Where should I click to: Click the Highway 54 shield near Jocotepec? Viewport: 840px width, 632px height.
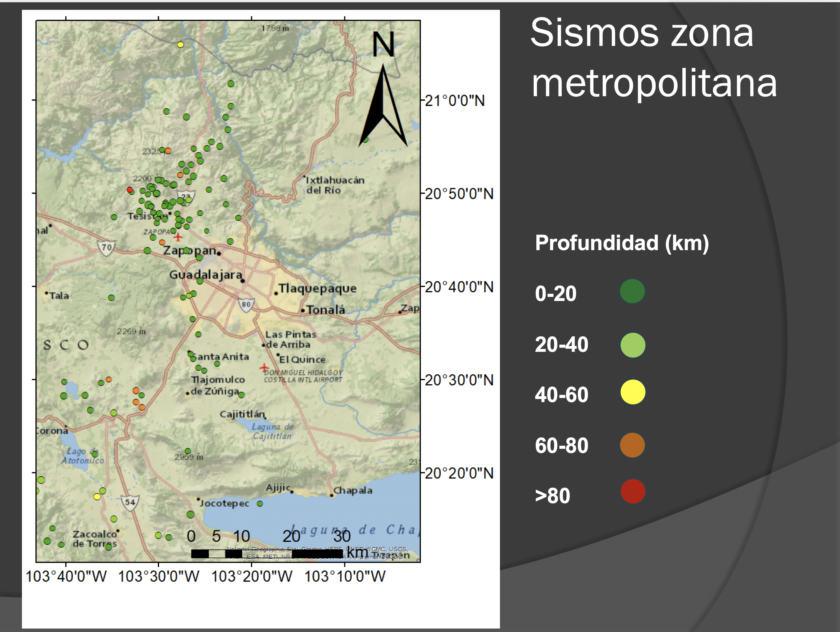point(130,502)
